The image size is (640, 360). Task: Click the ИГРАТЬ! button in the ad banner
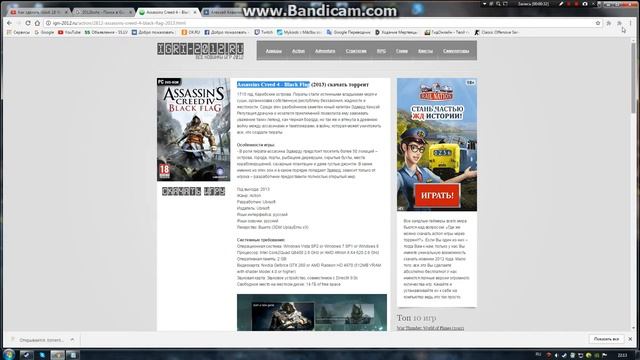pos(437,195)
